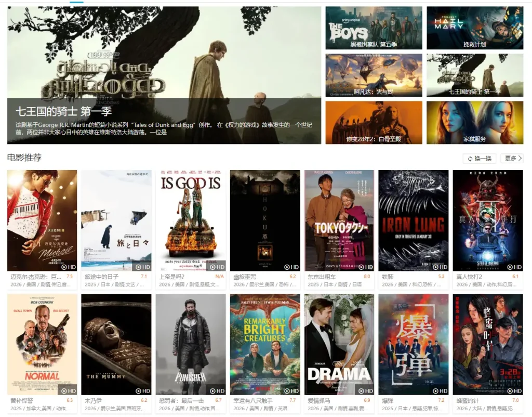Open Is God Is movie poster
Screen dimensions: 532x417
tap(191, 220)
